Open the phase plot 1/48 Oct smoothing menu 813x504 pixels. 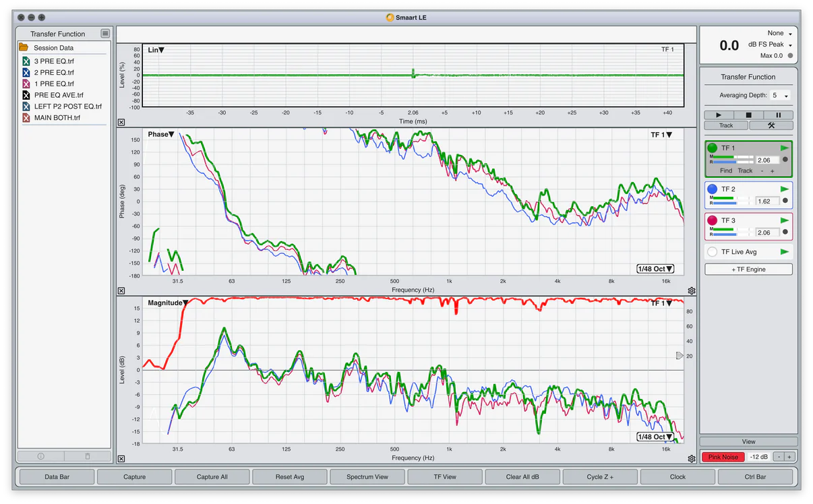(655, 269)
